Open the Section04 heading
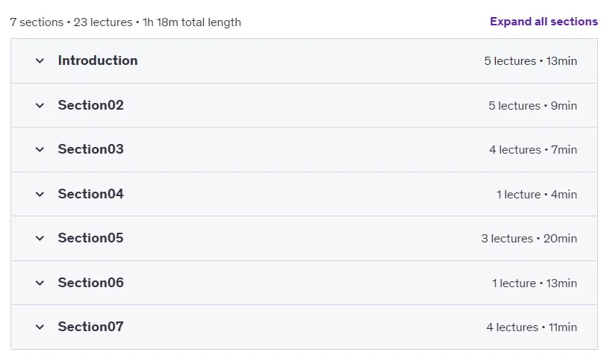The width and height of the screenshot is (610, 364). click(90, 194)
